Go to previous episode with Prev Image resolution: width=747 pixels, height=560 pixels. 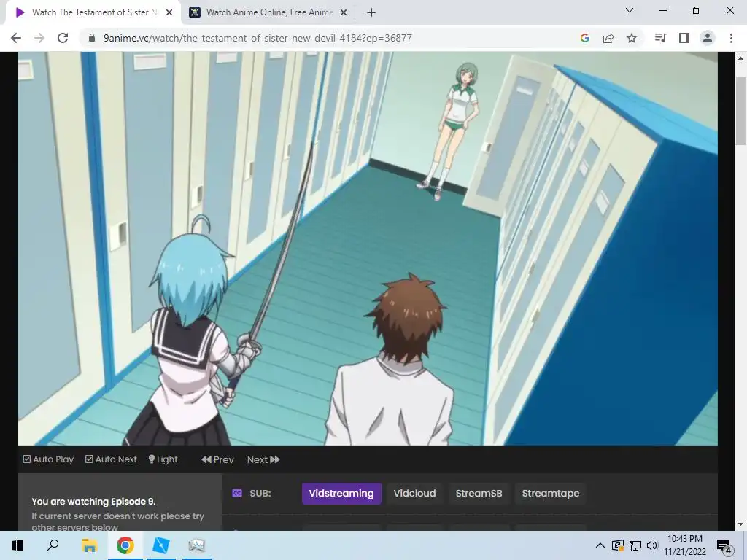[x=217, y=459]
